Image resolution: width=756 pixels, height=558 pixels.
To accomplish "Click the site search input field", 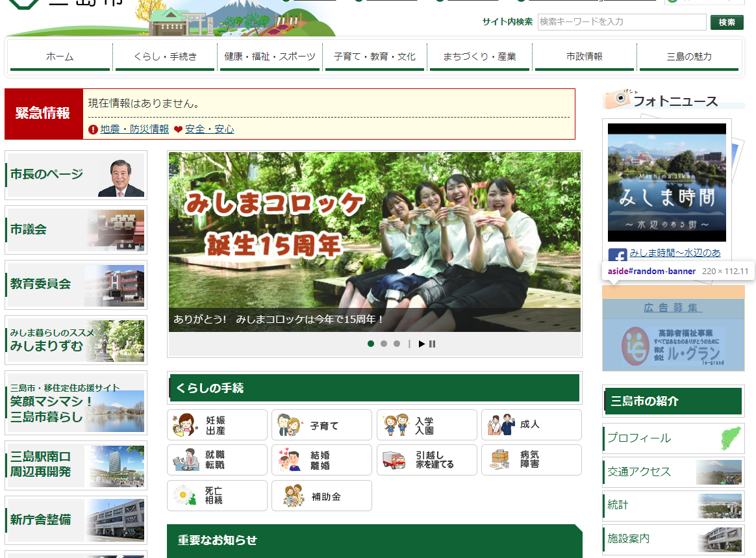I will pyautogui.click(x=620, y=22).
